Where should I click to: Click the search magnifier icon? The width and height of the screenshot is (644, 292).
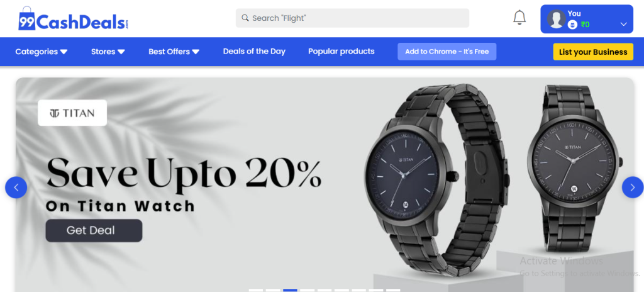pyautogui.click(x=245, y=18)
